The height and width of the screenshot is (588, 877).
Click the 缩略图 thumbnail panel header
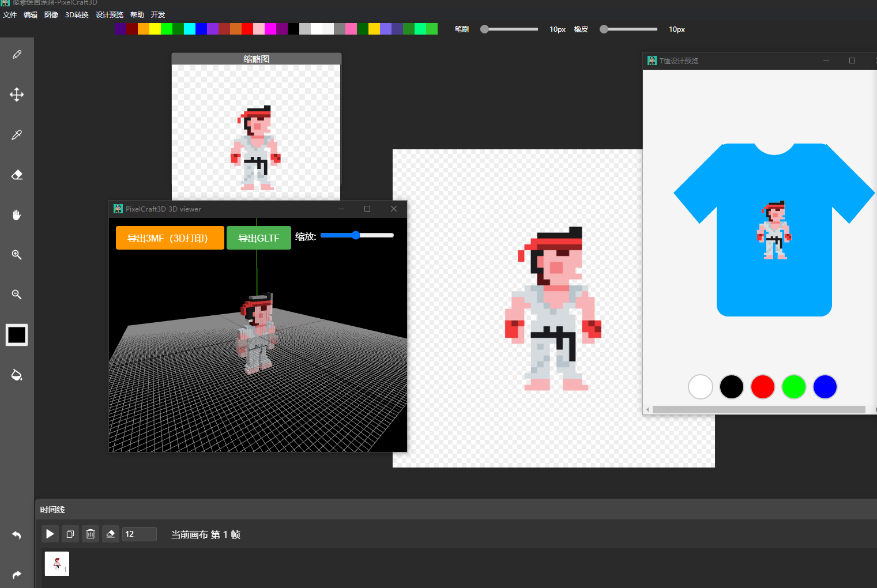point(257,59)
